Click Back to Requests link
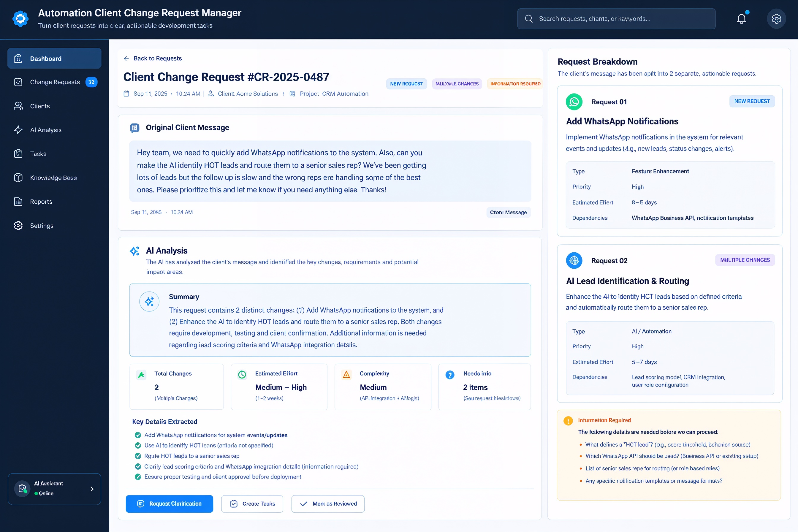The width and height of the screenshot is (798, 532). [153, 58]
